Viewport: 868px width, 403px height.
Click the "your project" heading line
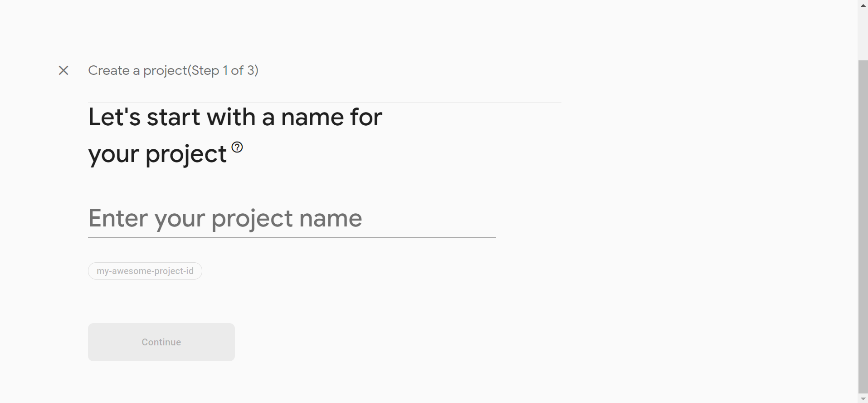[x=157, y=154]
